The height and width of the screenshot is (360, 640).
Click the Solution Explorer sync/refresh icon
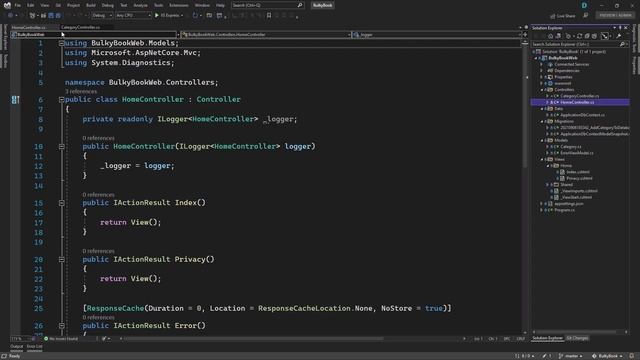point(579,36)
